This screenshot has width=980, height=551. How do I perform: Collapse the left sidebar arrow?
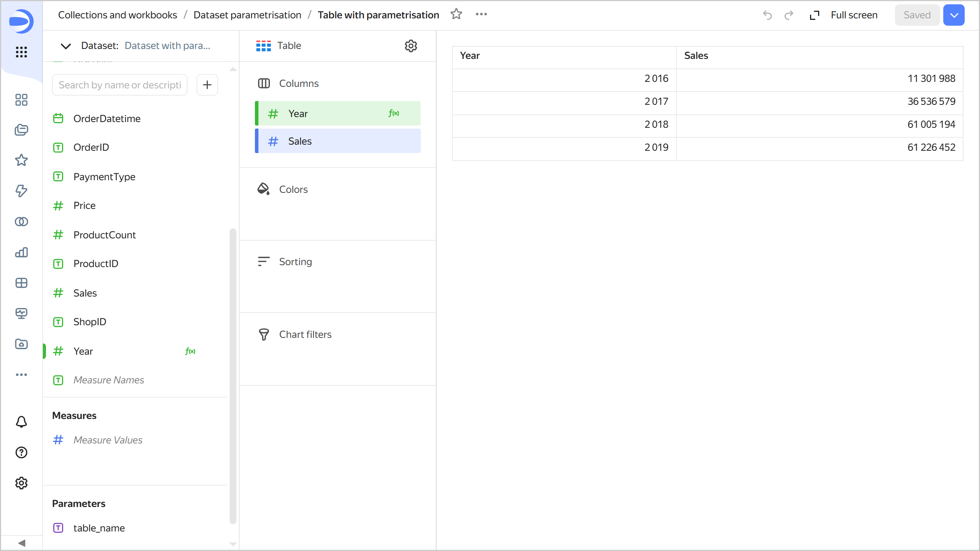tap(21, 543)
